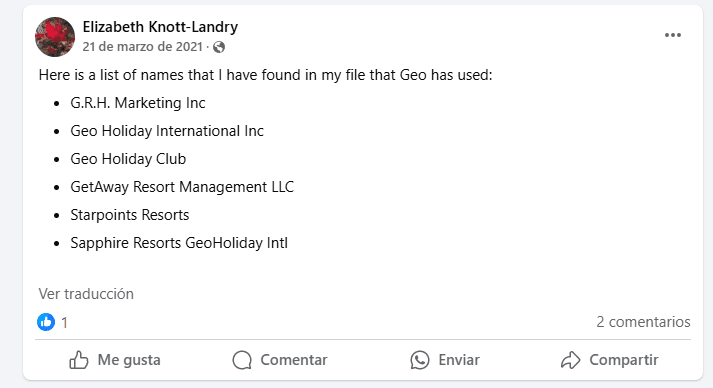Click the comment speech bubble icon
This screenshot has height=388, width=713.
[242, 360]
